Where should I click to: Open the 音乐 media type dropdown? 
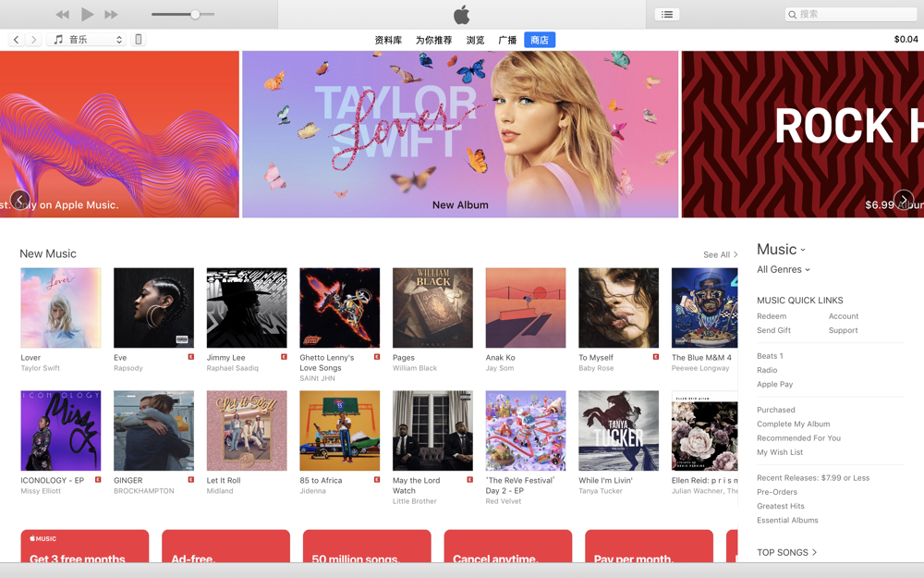click(87, 40)
